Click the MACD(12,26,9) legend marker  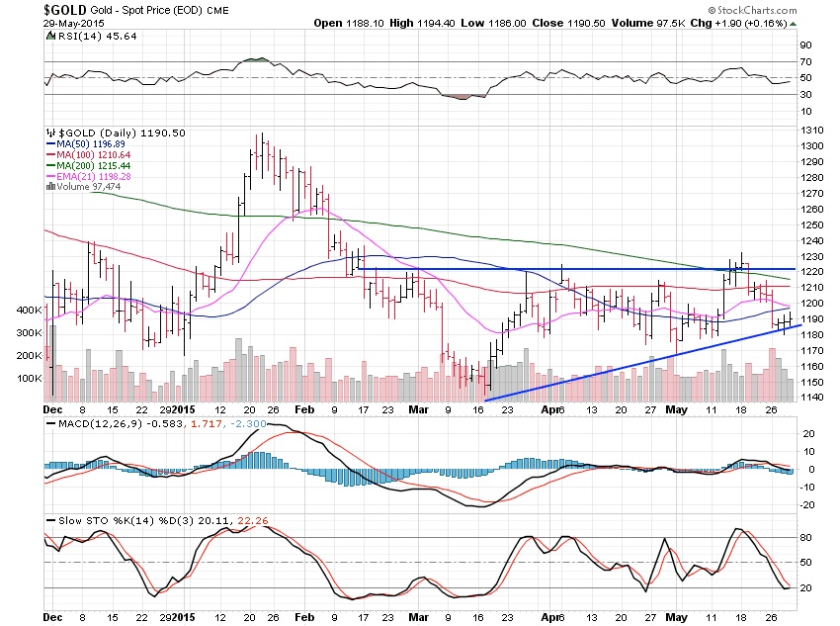pyautogui.click(x=51, y=423)
